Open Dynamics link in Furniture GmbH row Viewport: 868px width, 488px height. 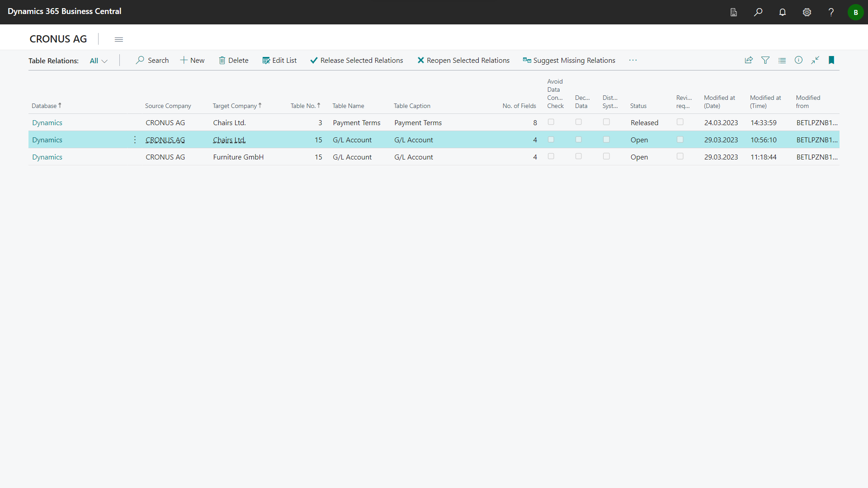(x=47, y=157)
